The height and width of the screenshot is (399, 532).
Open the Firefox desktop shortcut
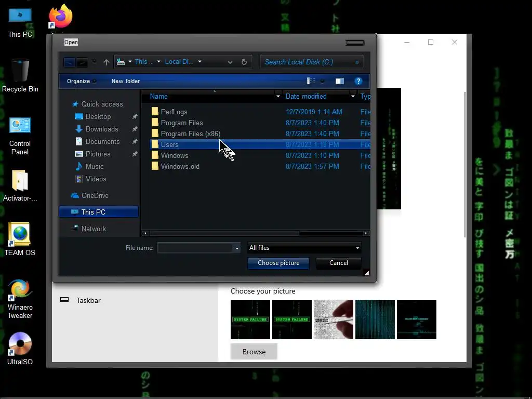[60, 17]
